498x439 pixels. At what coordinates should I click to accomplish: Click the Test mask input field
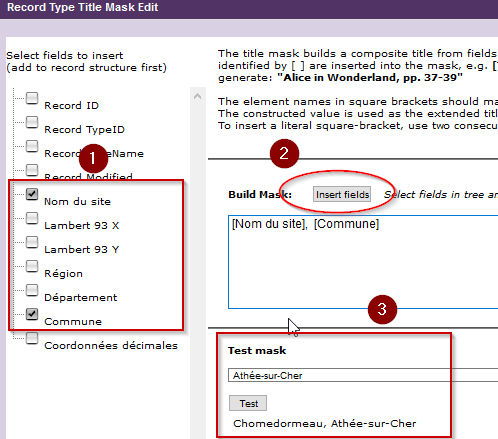pos(363,375)
